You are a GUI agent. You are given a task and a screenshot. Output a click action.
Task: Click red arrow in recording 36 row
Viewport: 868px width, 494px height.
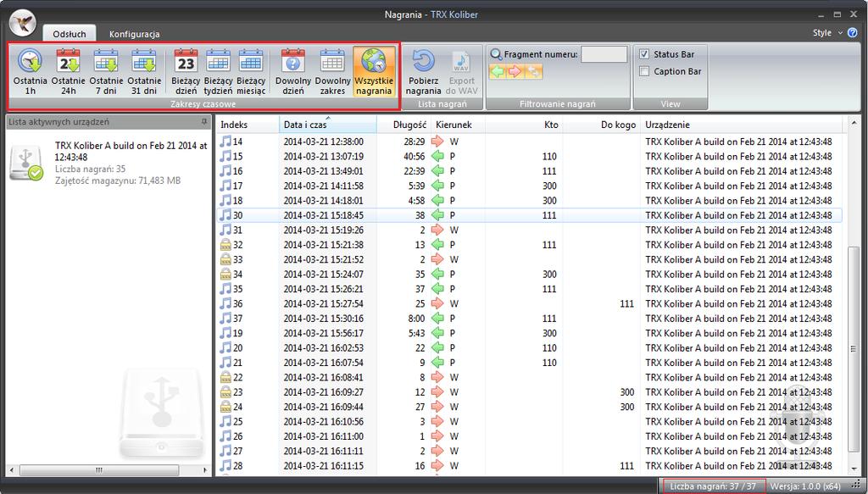(438, 303)
